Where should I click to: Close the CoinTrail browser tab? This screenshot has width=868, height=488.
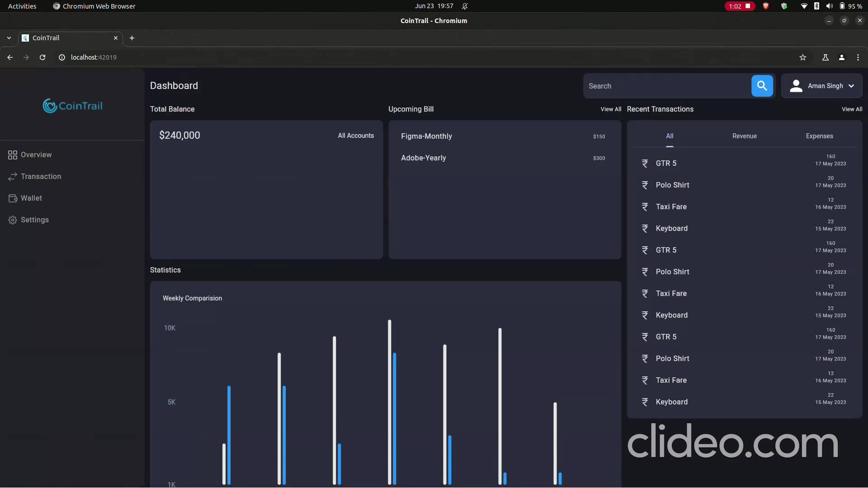[116, 38]
